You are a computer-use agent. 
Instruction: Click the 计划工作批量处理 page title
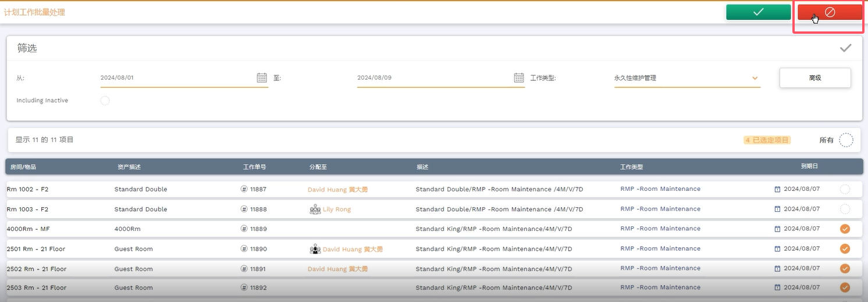[34, 12]
